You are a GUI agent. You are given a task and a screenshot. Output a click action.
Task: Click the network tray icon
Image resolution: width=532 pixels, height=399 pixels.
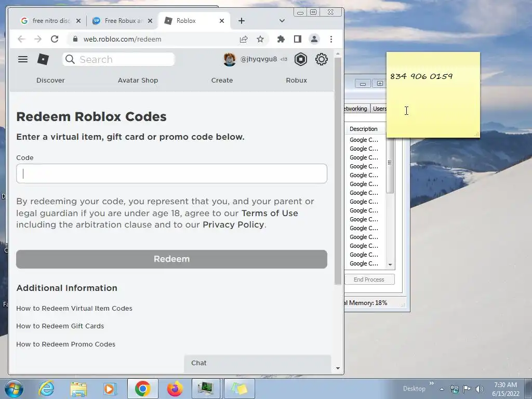tap(454, 389)
